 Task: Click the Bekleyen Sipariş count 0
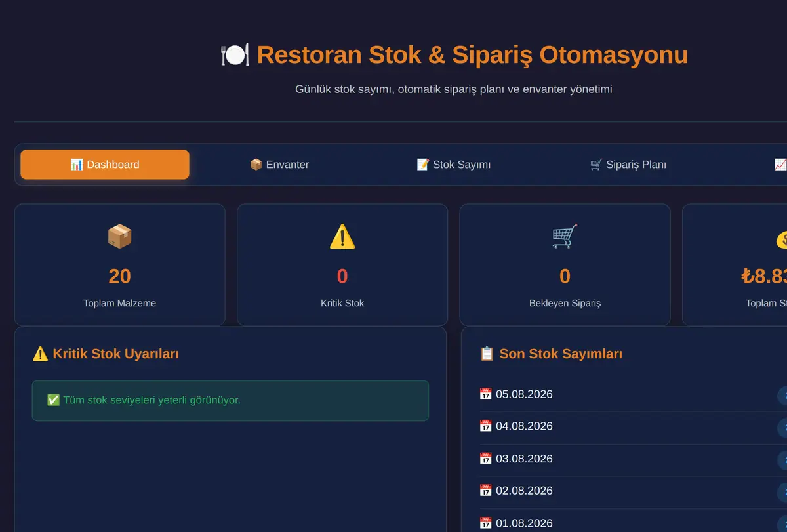565,276
